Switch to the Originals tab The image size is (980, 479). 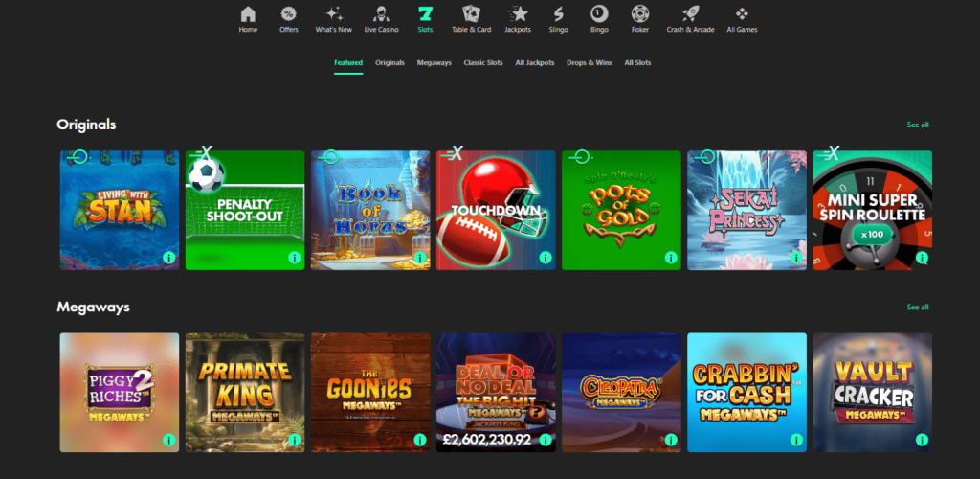point(390,63)
